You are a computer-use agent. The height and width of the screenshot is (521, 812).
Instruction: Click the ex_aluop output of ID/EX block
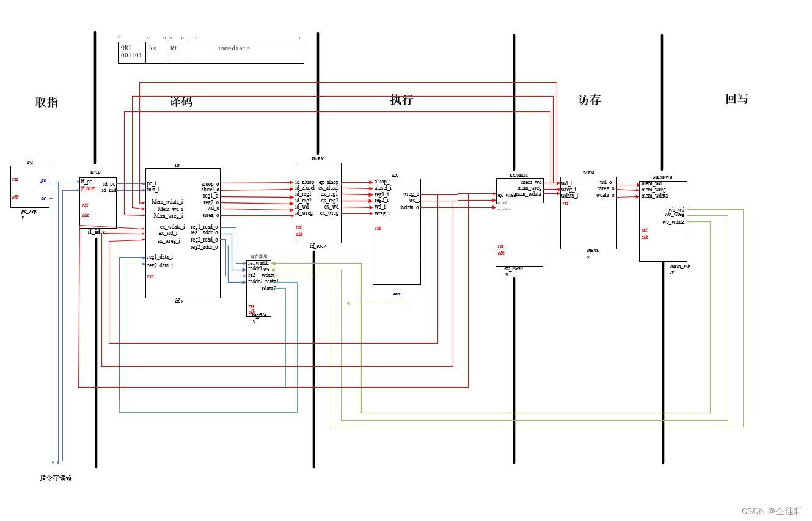(329, 182)
